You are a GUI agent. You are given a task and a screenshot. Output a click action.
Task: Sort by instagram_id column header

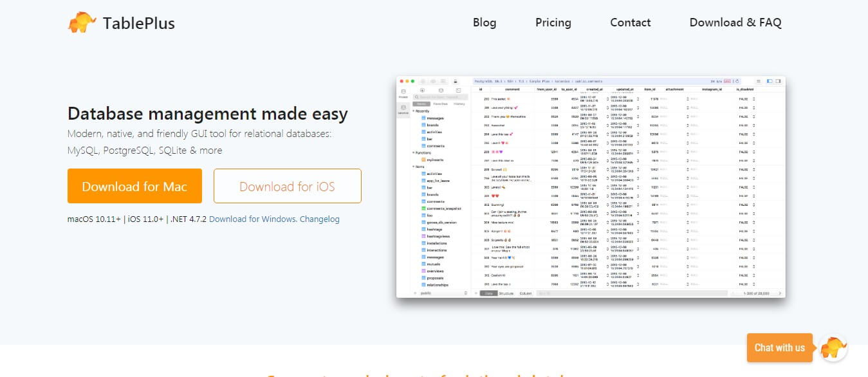point(712,89)
